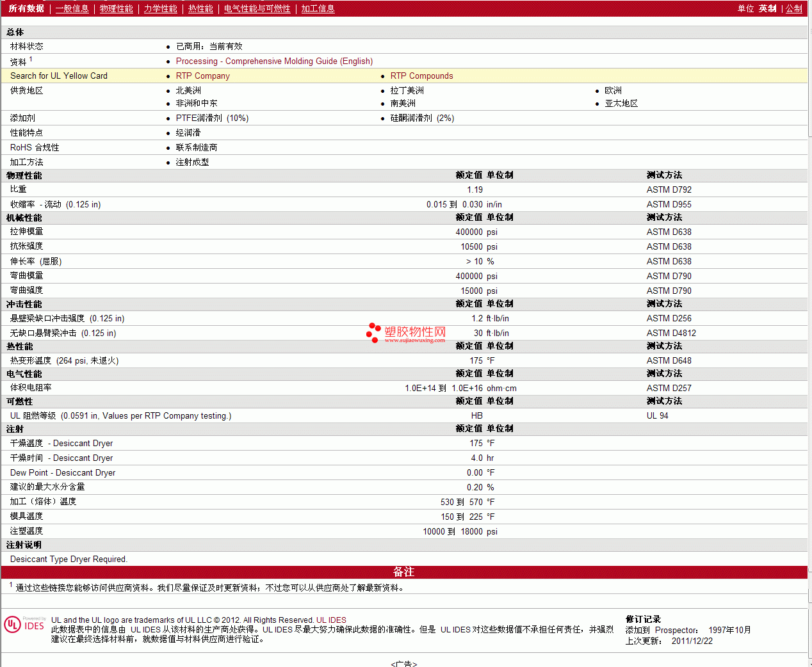This screenshot has height=667, width=812.
Task: Click the ASTM D256 test method text
Action: (669, 318)
